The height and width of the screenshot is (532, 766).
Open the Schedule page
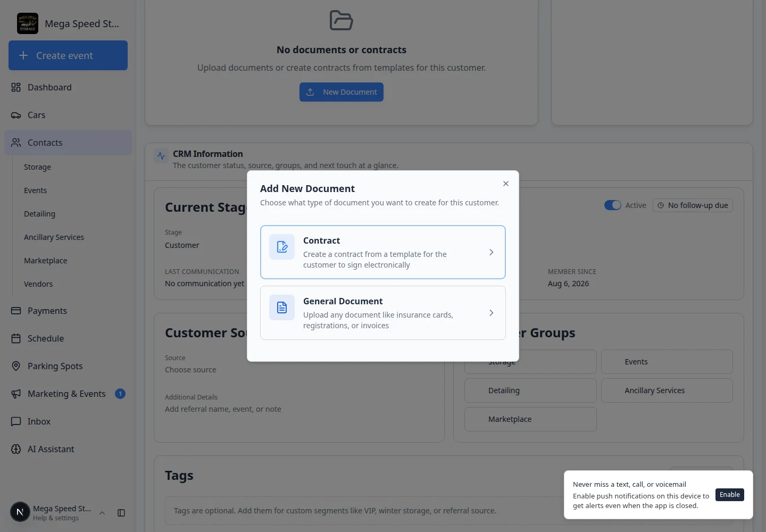click(68, 338)
